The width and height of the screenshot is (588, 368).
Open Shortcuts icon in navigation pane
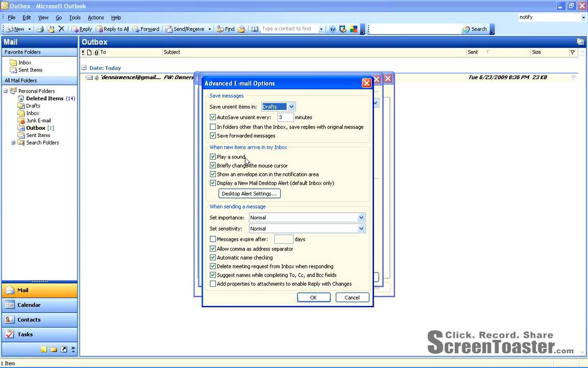coord(64,349)
